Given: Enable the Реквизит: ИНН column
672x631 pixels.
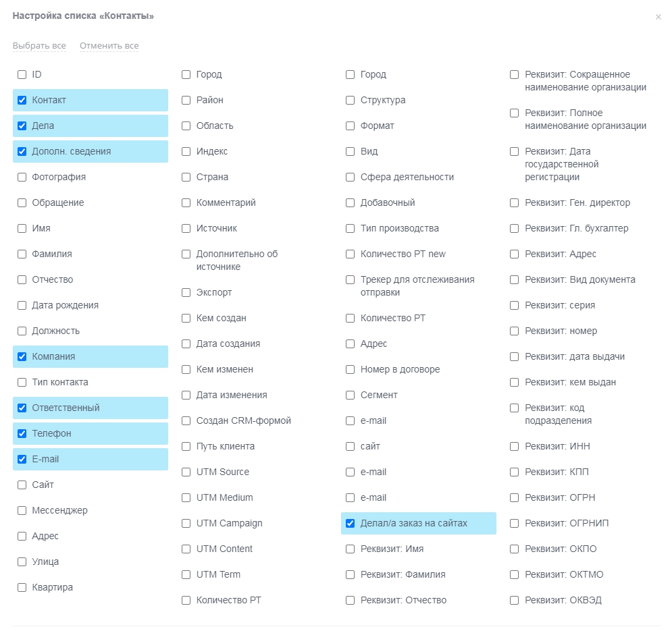Looking at the screenshot, I should 514,447.
